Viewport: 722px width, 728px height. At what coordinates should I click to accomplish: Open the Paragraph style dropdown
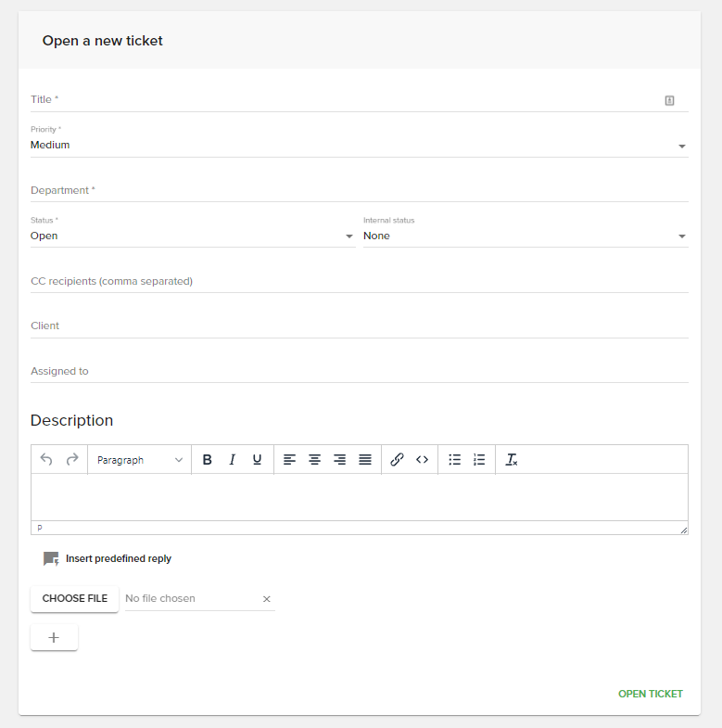[139, 460]
